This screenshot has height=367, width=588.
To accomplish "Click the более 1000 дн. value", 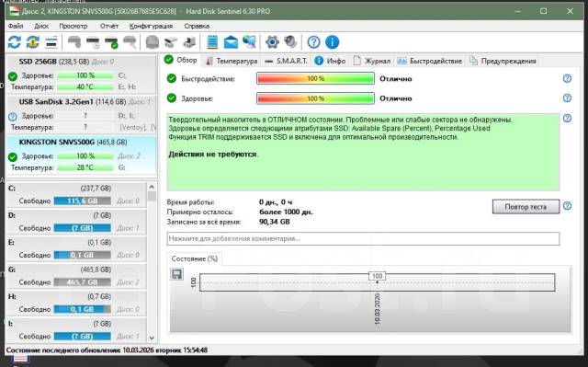I will pos(286,212).
